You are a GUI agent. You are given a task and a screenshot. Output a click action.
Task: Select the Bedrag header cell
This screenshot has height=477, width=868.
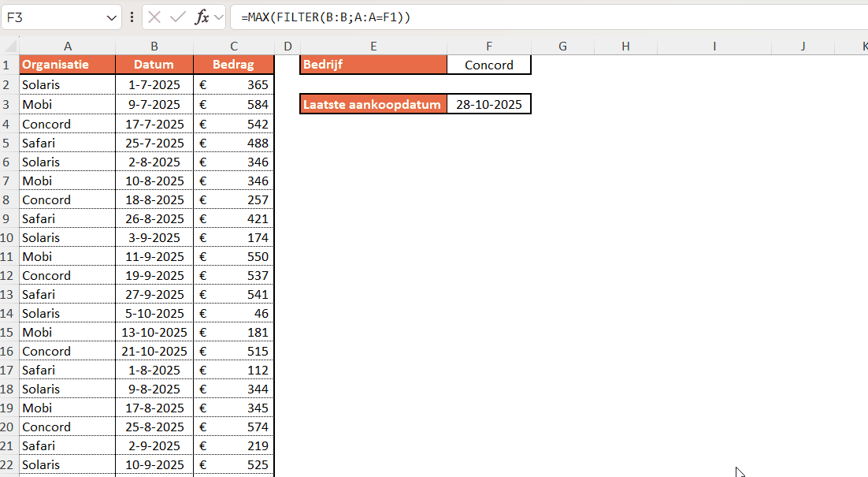[233, 65]
